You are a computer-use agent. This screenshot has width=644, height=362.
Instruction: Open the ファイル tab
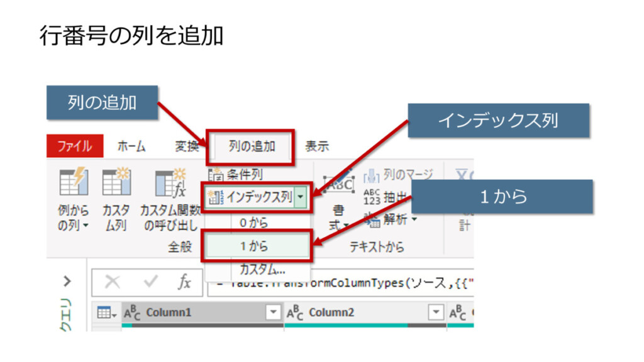coord(74,147)
